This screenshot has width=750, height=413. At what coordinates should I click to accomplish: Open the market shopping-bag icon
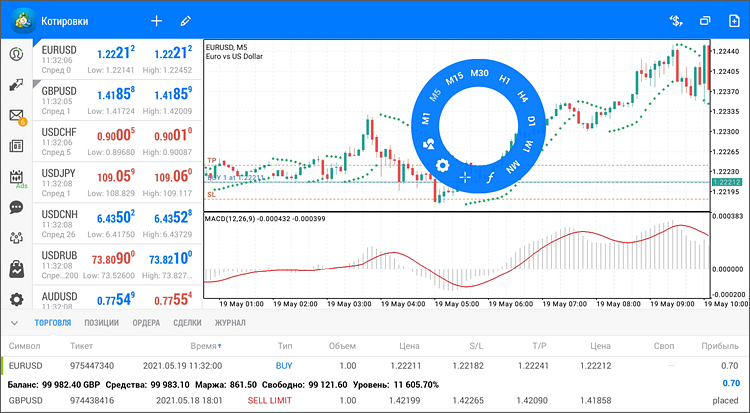click(16, 269)
